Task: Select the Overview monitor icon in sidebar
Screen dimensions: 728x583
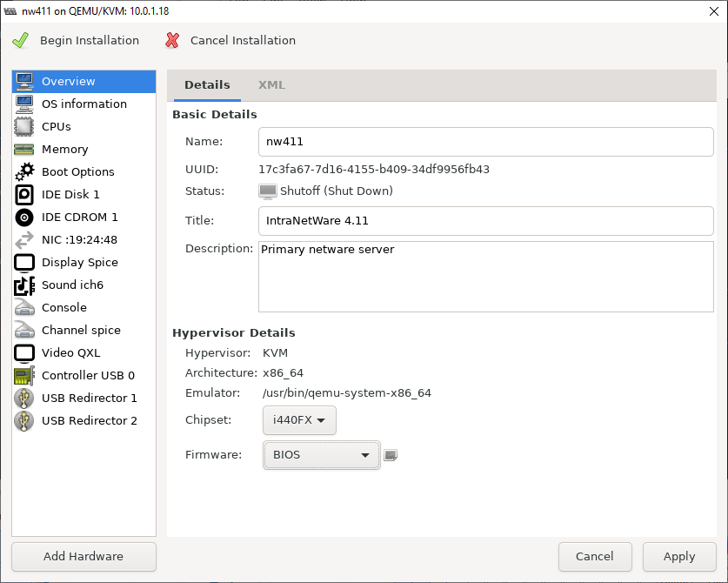Action: (24, 81)
